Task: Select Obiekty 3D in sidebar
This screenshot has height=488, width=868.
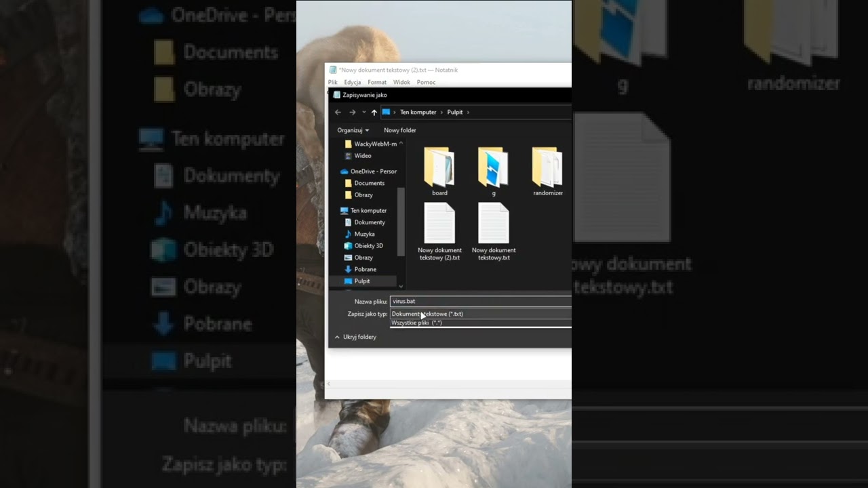Action: click(x=368, y=245)
